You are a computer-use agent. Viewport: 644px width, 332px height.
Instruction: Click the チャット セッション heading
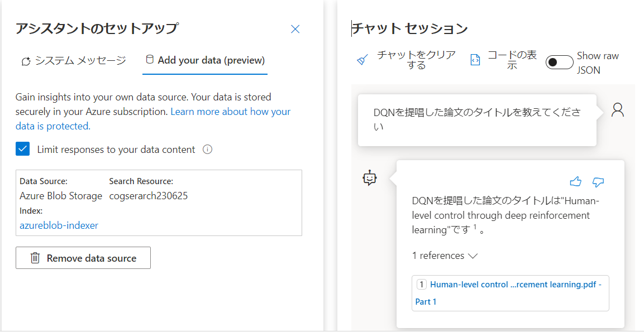[x=411, y=28]
